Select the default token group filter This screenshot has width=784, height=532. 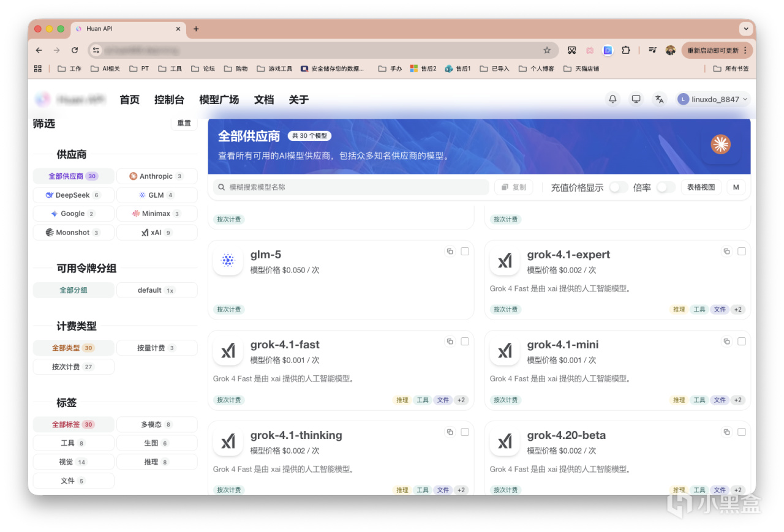157,290
